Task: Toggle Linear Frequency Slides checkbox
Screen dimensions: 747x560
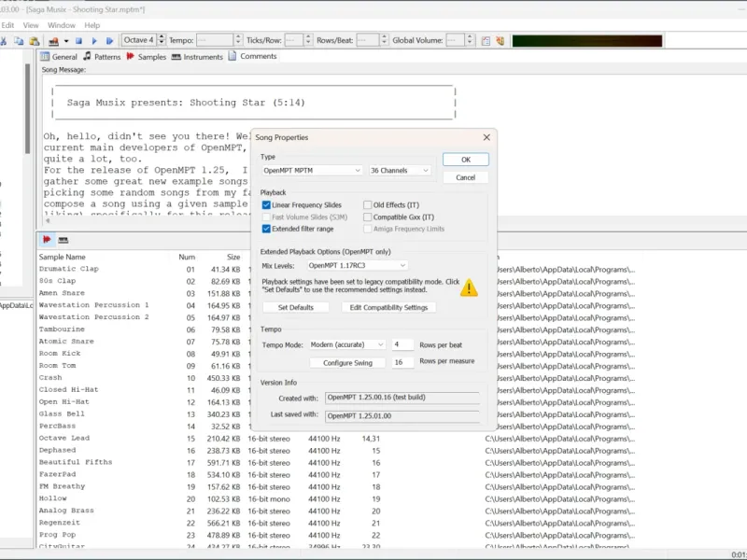Action: [266, 204]
